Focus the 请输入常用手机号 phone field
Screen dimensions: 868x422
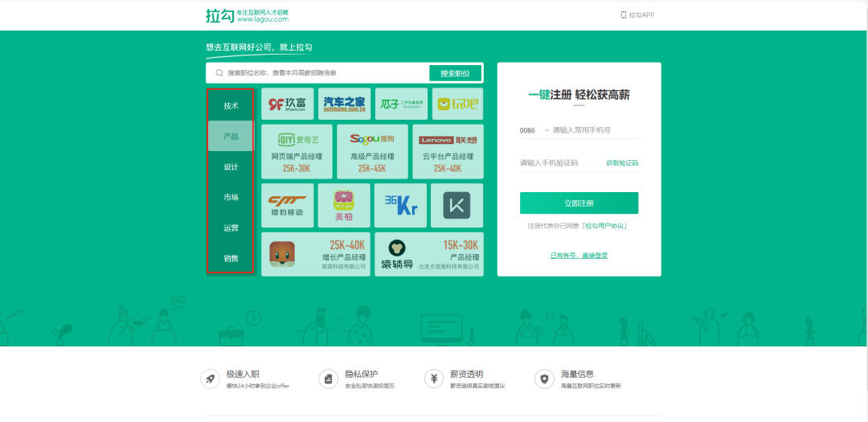pos(595,130)
